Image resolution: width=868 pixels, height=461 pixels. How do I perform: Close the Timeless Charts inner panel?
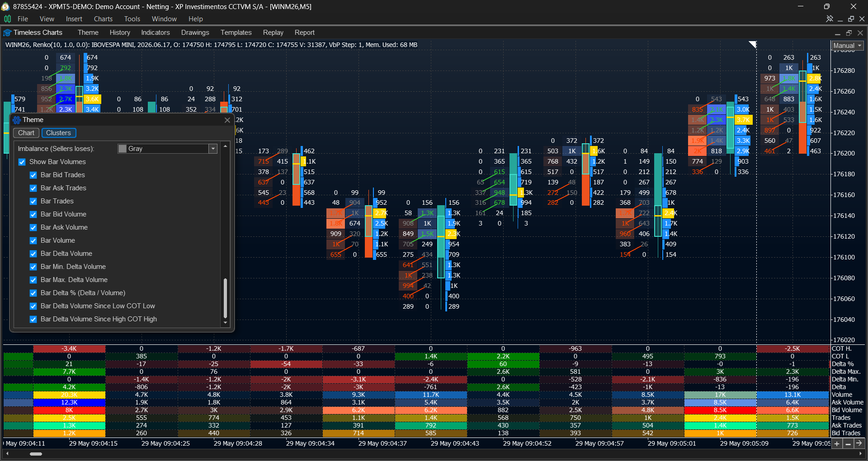click(860, 33)
